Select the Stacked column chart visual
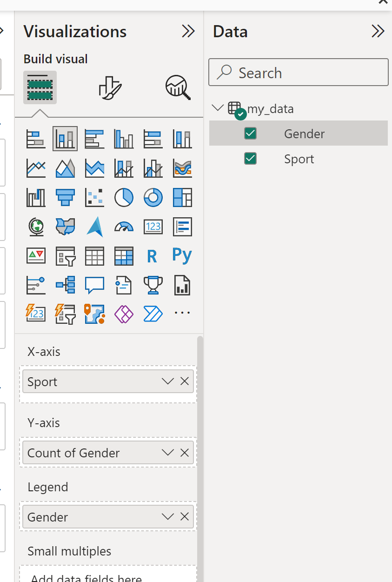392x582 pixels. [65, 139]
